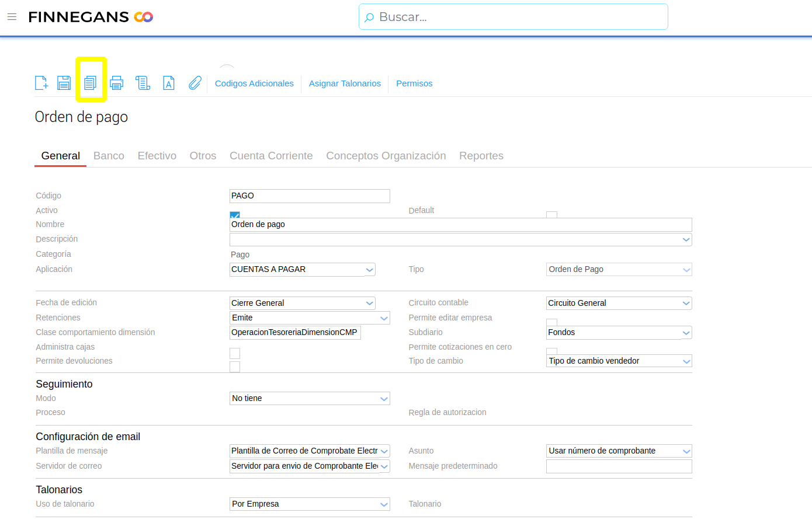Click the save diskette icon
This screenshot has width=812, height=523.
click(64, 83)
